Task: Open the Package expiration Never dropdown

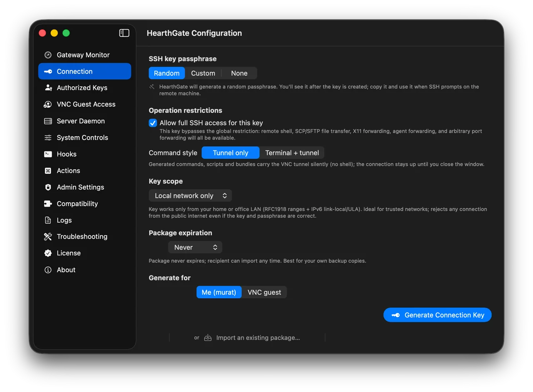Action: point(195,247)
